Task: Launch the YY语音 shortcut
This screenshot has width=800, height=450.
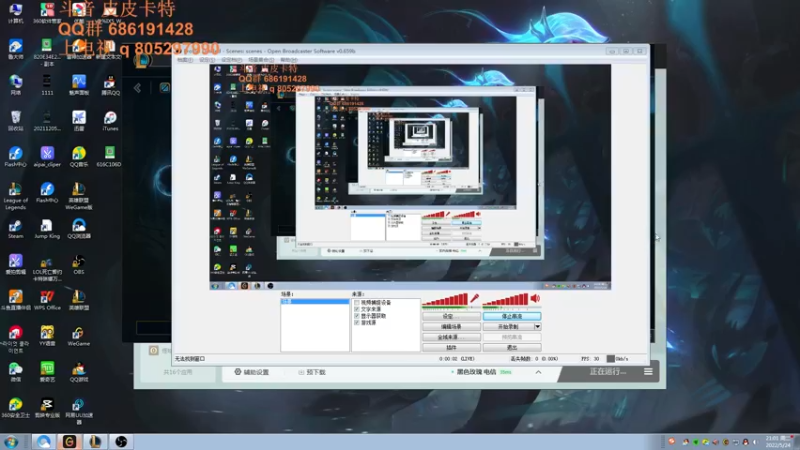Action: point(47,337)
